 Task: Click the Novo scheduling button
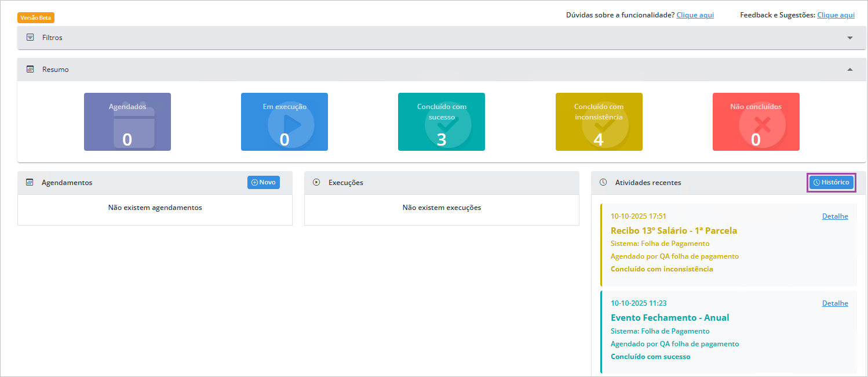point(264,183)
